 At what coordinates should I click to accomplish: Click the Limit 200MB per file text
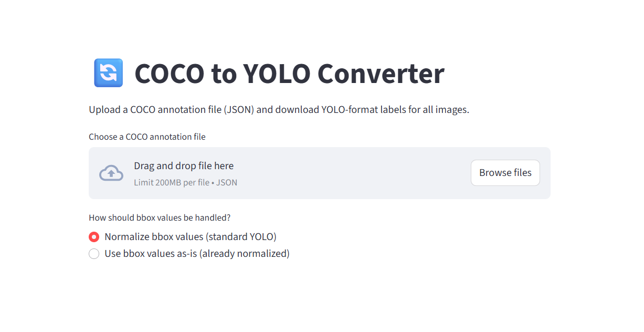[185, 182]
